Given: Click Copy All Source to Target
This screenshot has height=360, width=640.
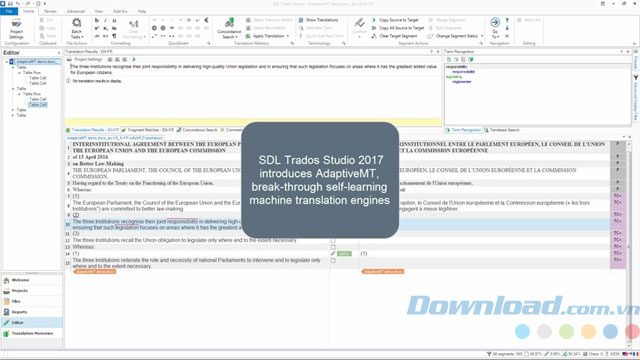Looking at the screenshot, I should click(x=398, y=28).
